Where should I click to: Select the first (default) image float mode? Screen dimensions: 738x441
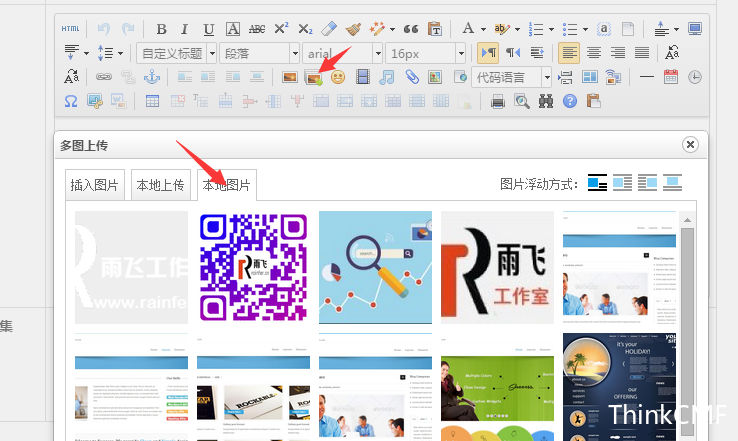point(597,183)
